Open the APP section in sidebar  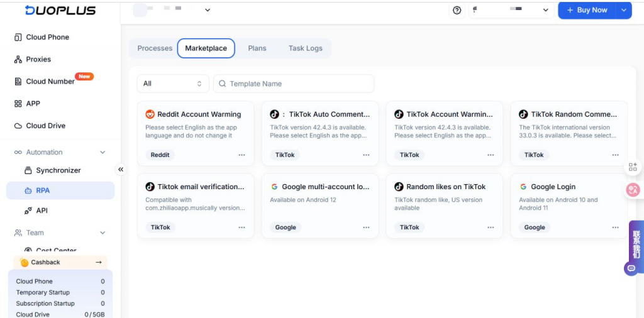click(33, 104)
